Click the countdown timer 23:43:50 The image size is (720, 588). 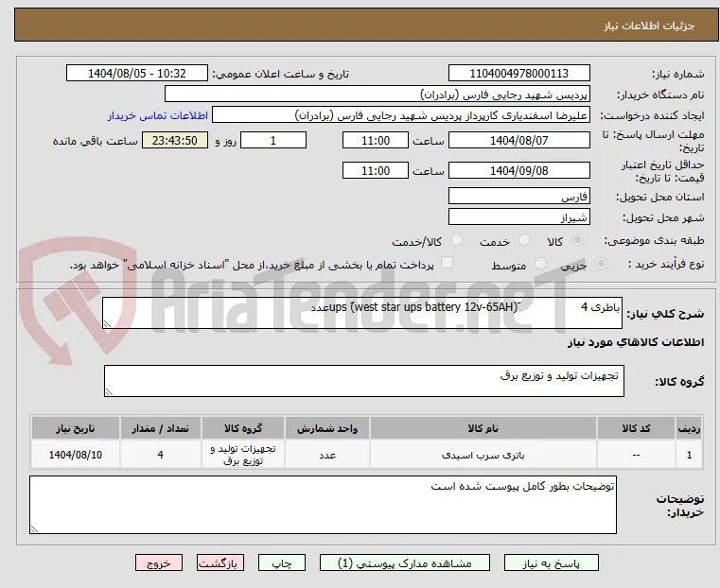click(x=174, y=140)
